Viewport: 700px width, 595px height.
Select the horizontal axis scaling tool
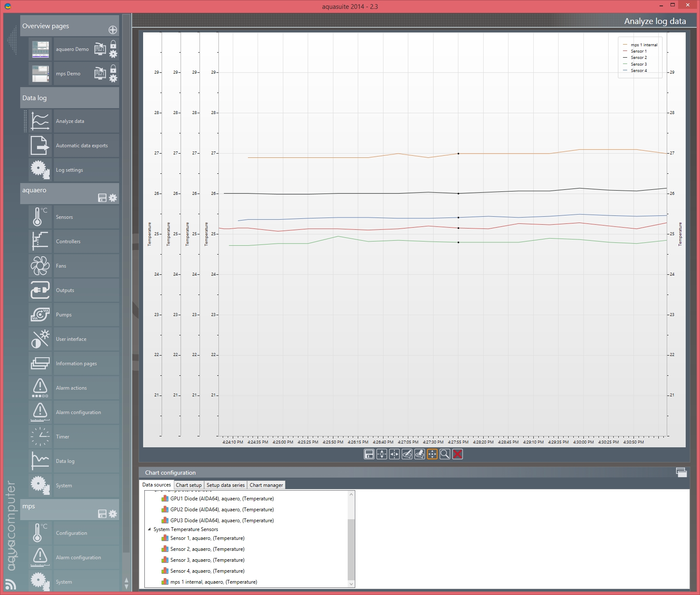(x=394, y=454)
